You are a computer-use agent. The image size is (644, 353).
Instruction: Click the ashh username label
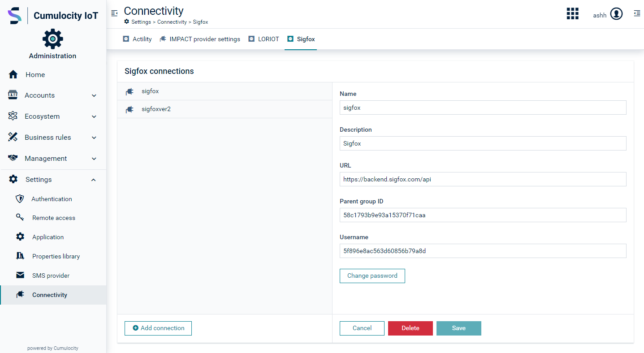point(600,15)
